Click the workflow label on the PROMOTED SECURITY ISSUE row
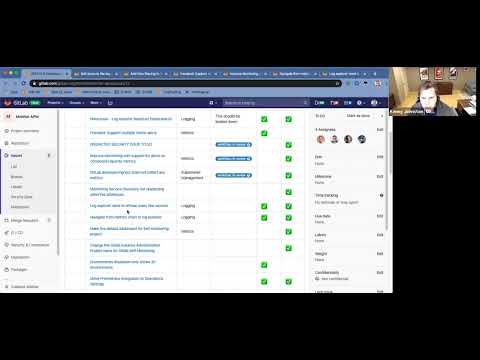The height and width of the screenshot is (360, 480). [x=234, y=144]
